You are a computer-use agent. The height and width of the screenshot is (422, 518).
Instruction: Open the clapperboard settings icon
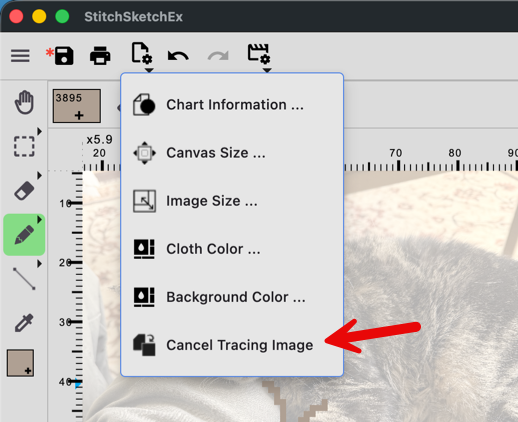click(259, 53)
